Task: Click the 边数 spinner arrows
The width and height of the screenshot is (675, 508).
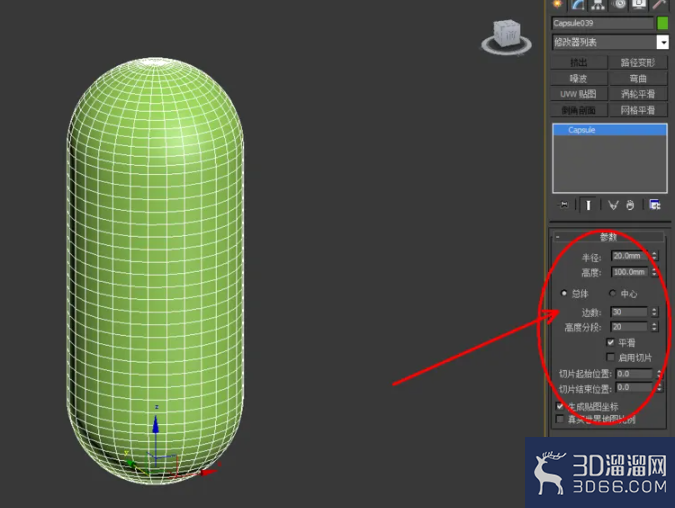Action: coord(654,312)
